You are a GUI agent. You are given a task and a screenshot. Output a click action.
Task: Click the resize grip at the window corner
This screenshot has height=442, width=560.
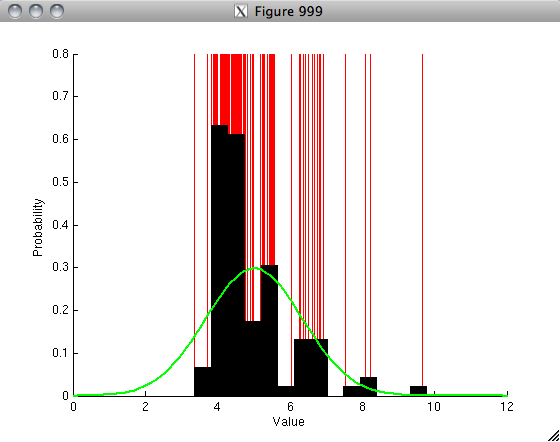(x=553, y=436)
